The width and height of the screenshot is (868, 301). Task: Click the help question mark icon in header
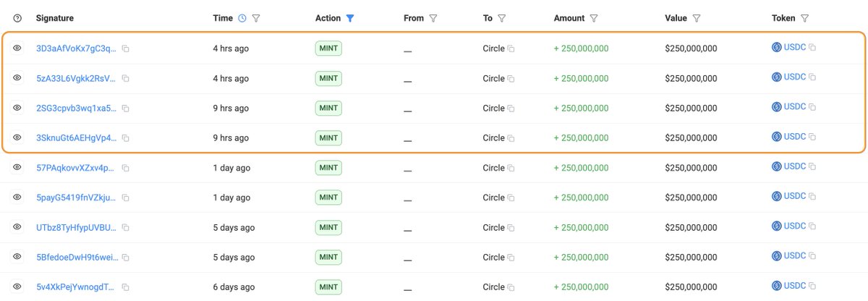[x=17, y=18]
